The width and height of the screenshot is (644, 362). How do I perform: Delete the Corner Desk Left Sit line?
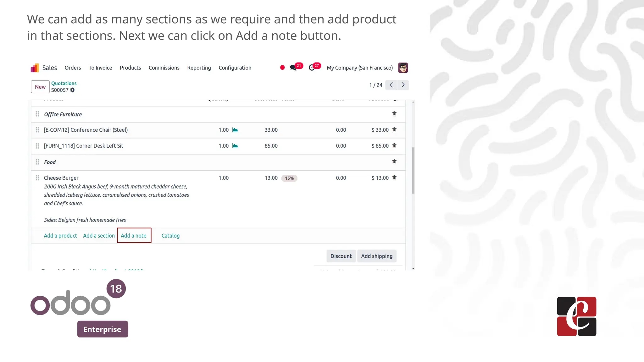click(x=394, y=146)
